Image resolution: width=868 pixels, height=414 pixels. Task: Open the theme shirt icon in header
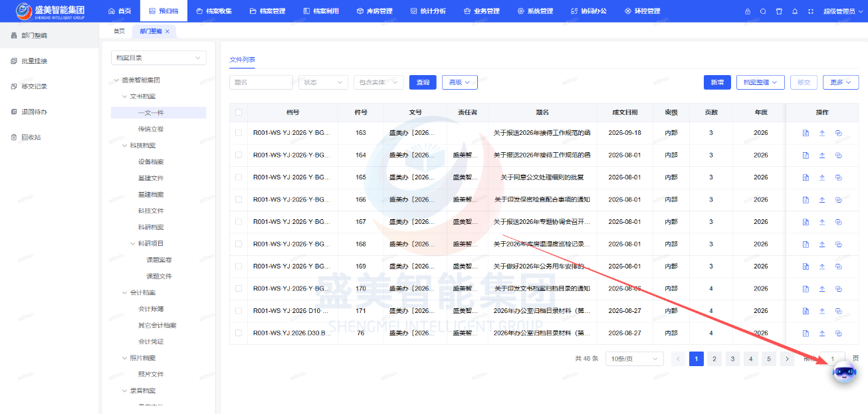point(779,11)
